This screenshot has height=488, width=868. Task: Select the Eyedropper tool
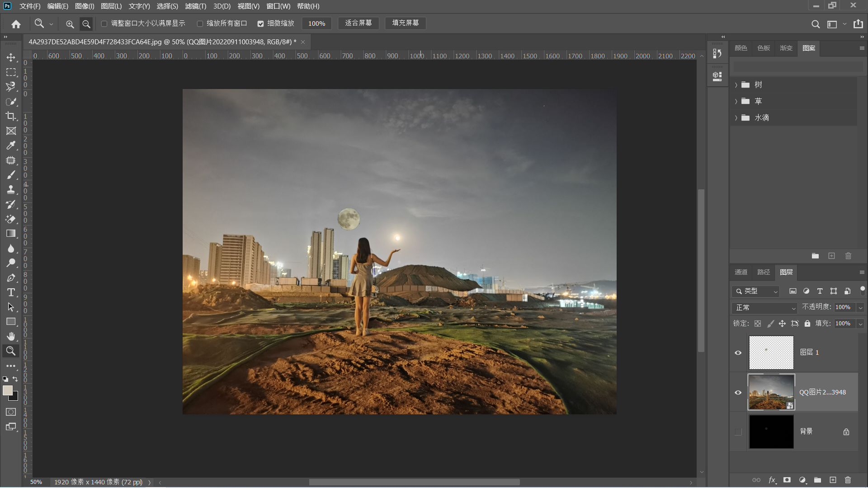11,145
